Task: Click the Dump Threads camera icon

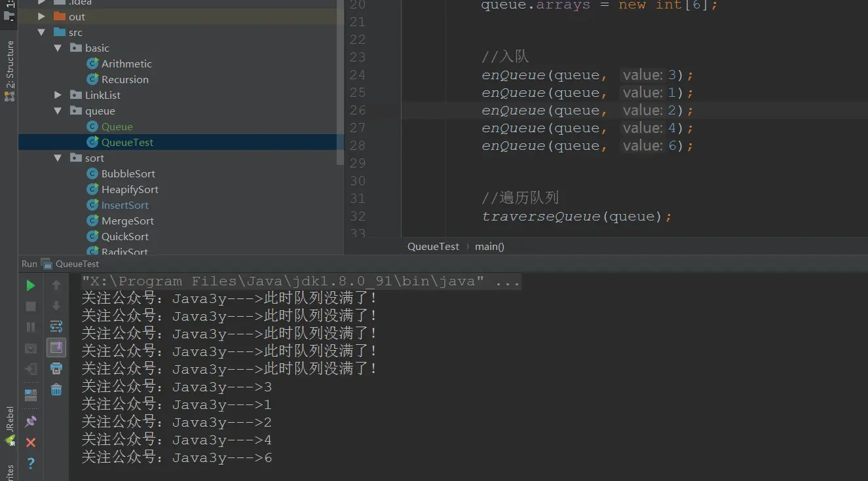Action: point(31,348)
